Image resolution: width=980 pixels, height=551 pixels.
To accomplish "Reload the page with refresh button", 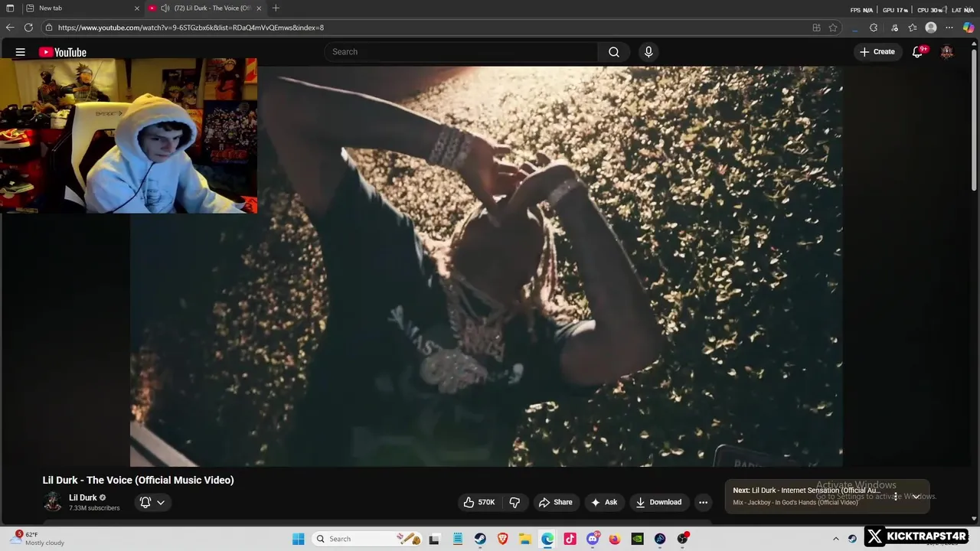I will click(28, 28).
